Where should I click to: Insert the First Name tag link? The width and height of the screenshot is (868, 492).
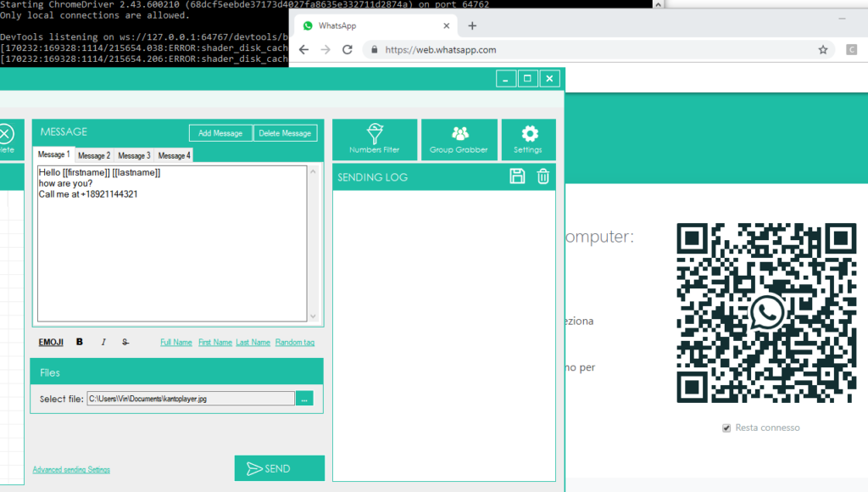pos(215,342)
